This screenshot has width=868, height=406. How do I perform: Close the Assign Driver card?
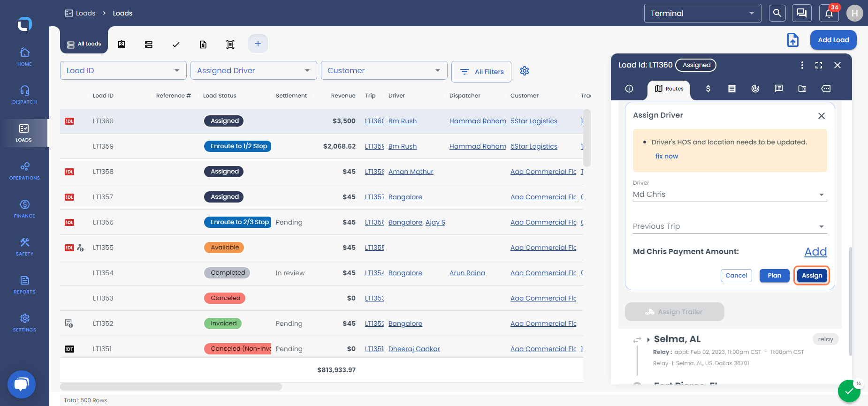822,116
